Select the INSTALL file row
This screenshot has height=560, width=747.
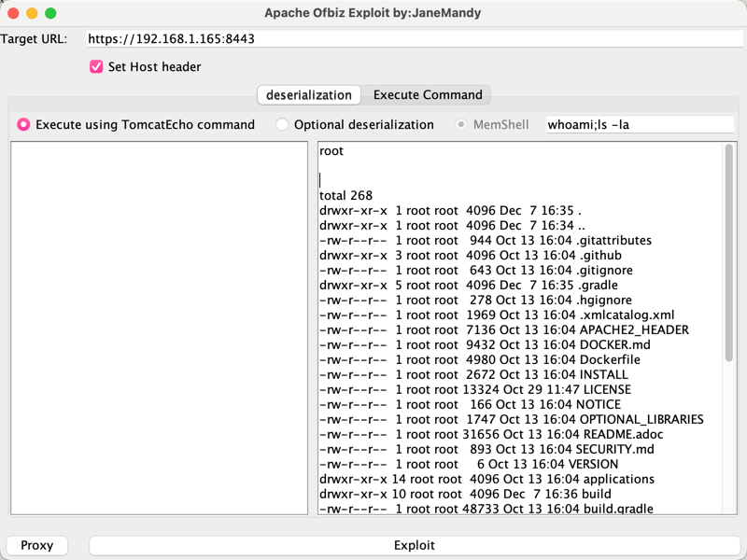point(473,374)
